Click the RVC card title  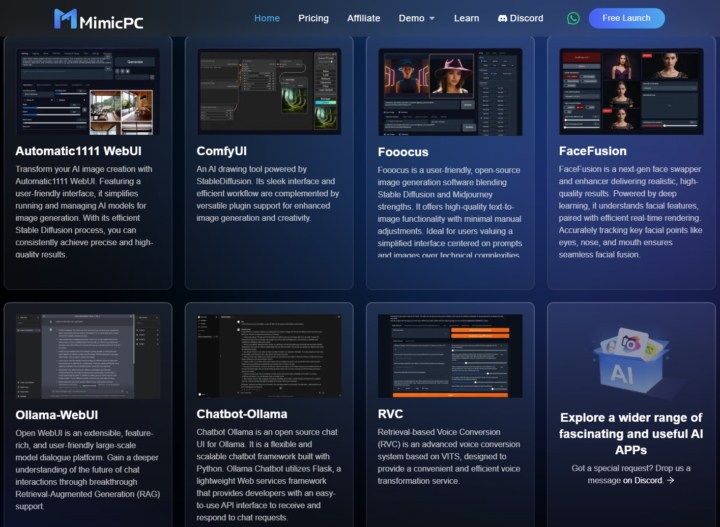pos(390,414)
